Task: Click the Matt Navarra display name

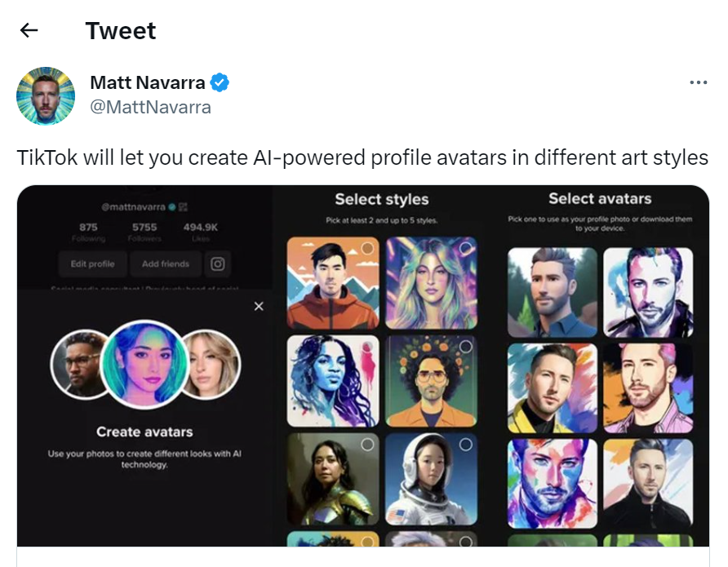Action: (148, 82)
